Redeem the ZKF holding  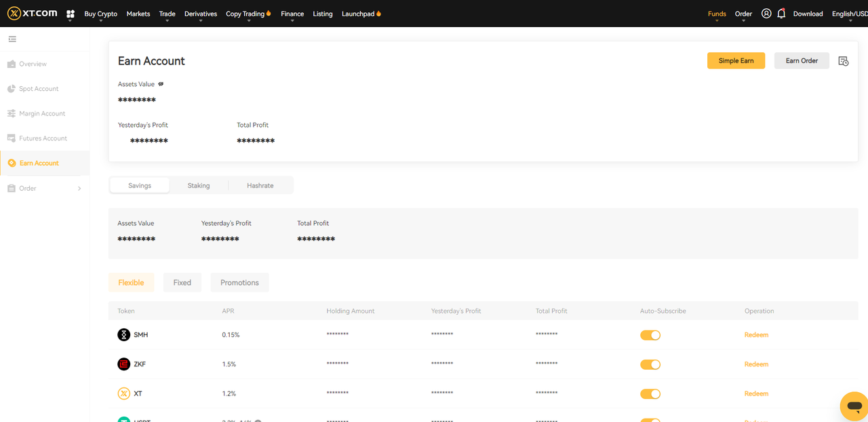pos(756,364)
